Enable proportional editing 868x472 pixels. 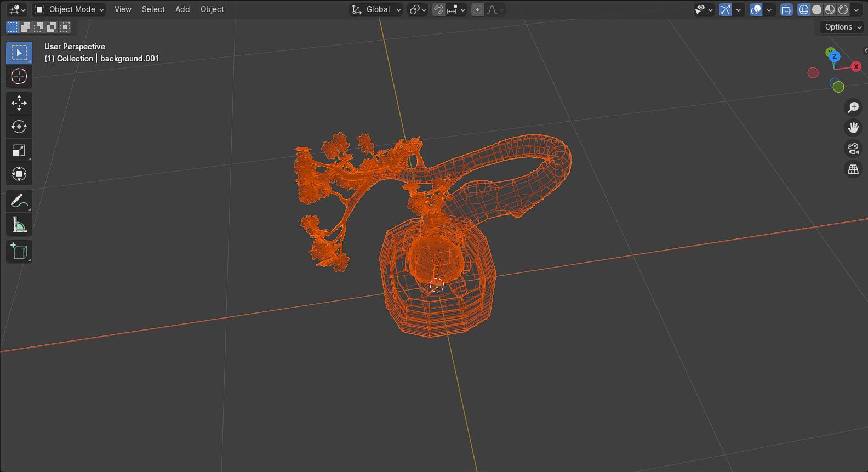coord(478,9)
